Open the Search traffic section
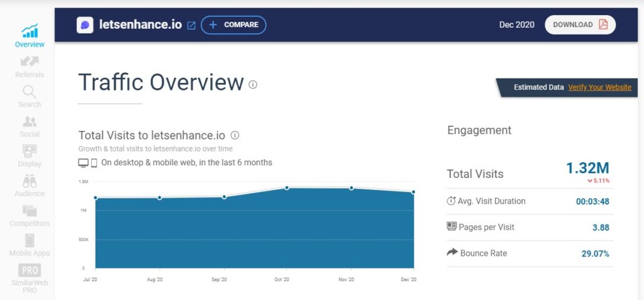The image size is (644, 300). (x=30, y=96)
